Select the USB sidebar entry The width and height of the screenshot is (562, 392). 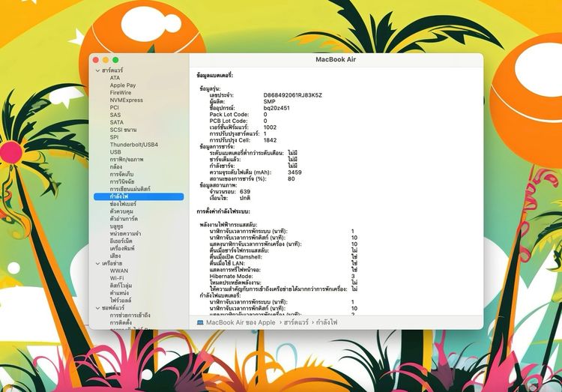click(x=115, y=152)
